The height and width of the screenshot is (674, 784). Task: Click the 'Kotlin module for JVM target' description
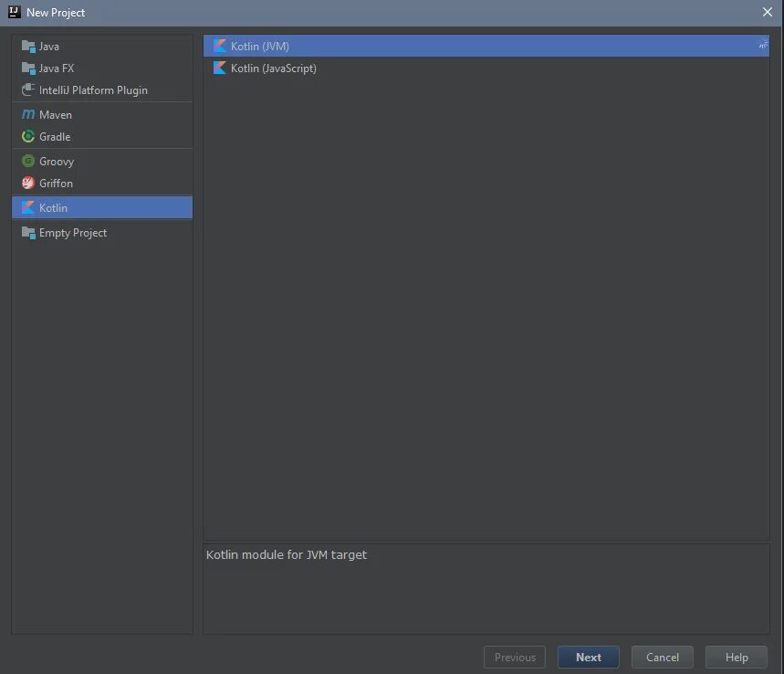pyautogui.click(x=287, y=555)
